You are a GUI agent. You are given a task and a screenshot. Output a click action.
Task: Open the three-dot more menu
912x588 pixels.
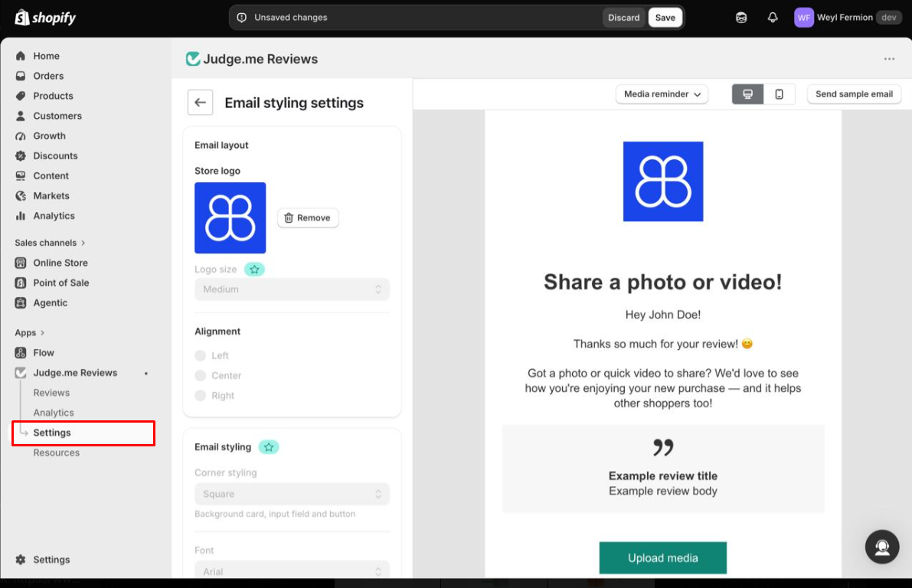click(x=889, y=59)
